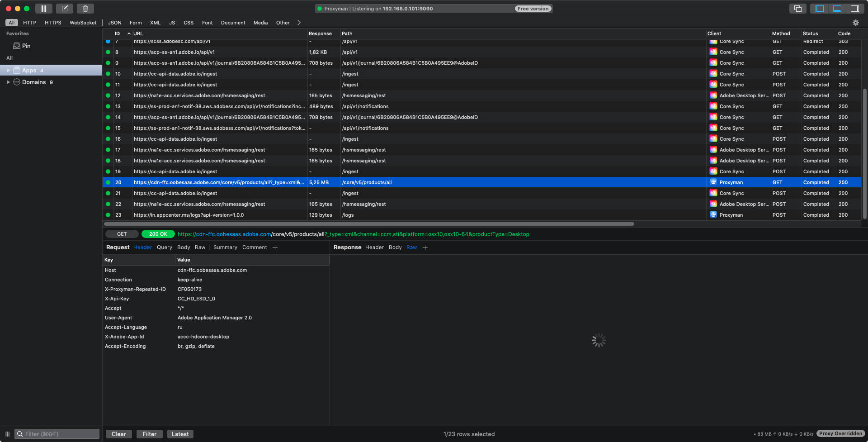Click the vertical scrollbar of request list
Image resolution: width=868 pixels, height=442 pixels.
[865, 154]
